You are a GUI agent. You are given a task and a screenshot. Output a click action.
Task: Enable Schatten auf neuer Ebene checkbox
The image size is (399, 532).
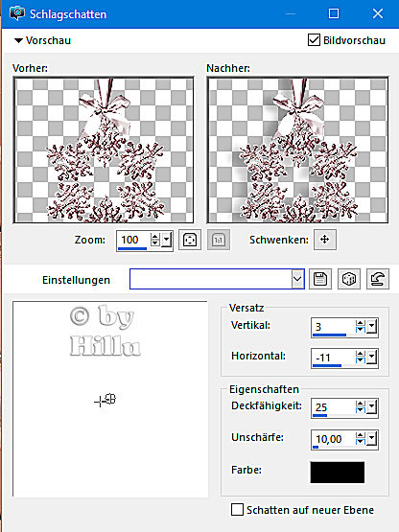[x=237, y=510]
